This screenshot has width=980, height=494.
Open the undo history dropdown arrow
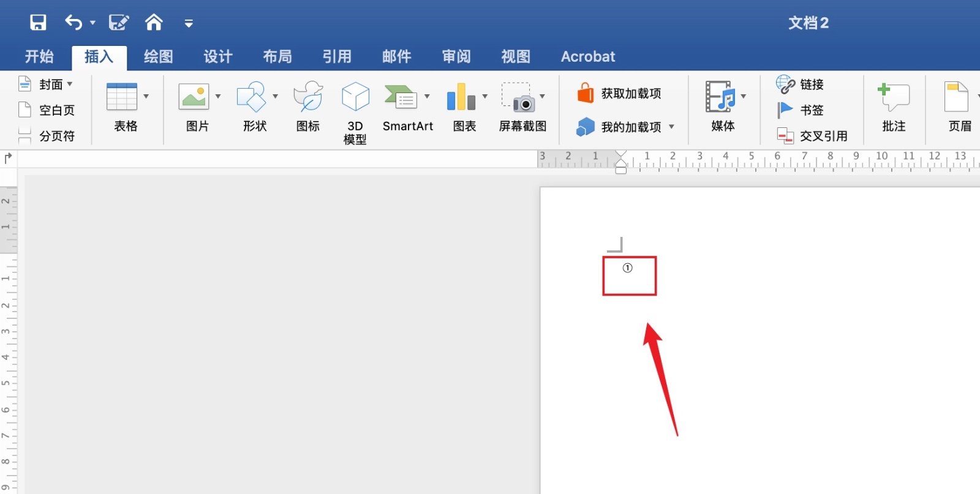[x=92, y=23]
